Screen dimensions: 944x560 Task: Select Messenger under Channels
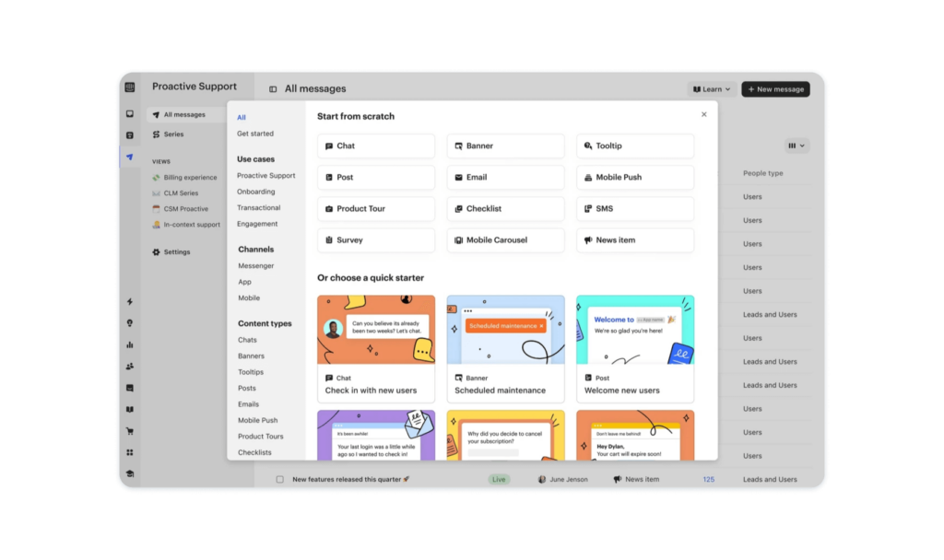[255, 266]
